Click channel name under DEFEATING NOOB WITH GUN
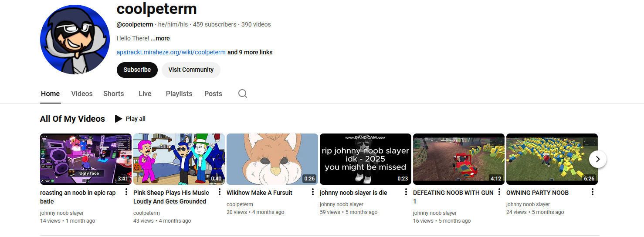Image resolution: width=644 pixels, height=237 pixels. click(435, 213)
